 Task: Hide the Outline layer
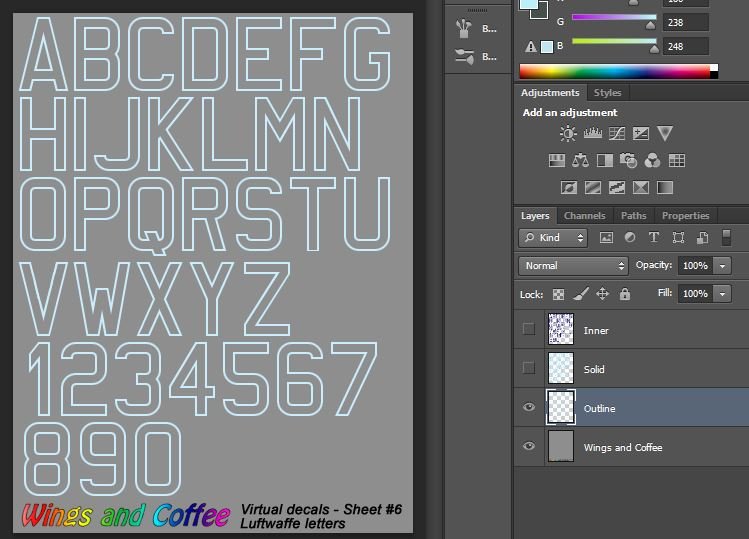[x=529, y=407]
